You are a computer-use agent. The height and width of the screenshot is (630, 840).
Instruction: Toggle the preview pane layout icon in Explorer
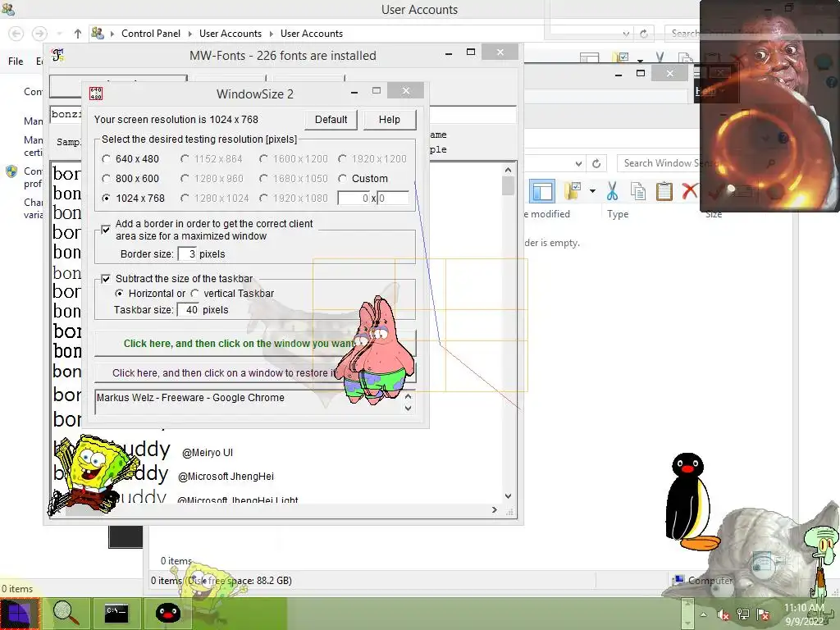tap(542, 191)
